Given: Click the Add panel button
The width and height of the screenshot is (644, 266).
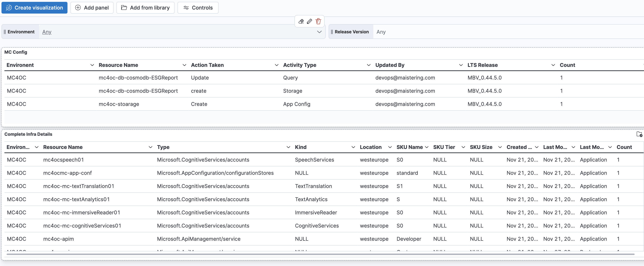Looking at the screenshot, I should [92, 8].
